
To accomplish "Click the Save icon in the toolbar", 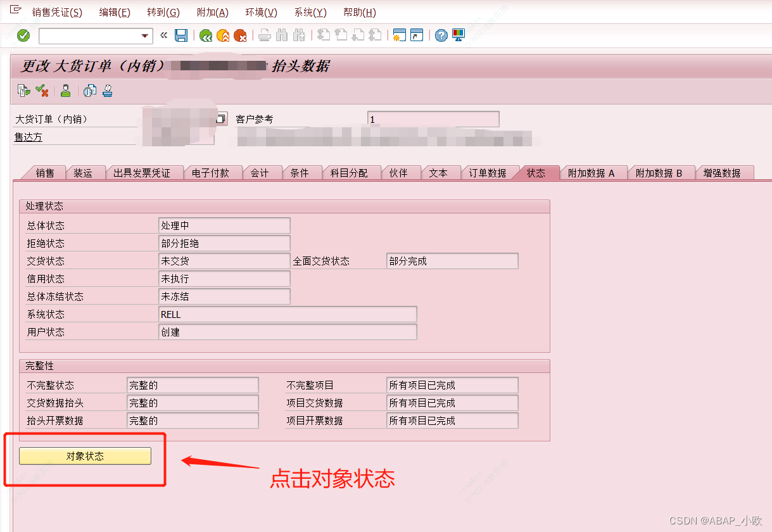I will (x=181, y=35).
